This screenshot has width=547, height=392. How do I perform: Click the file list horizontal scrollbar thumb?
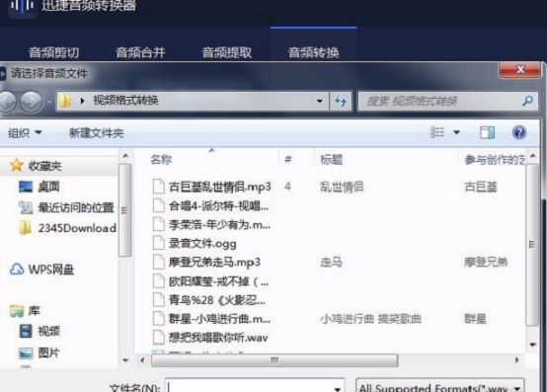(274, 360)
